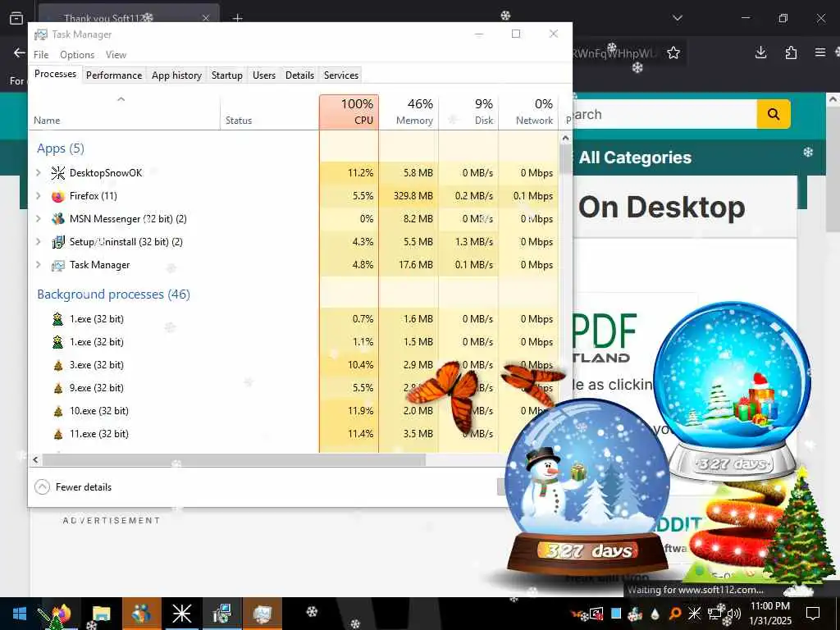Select 3.exe tree icon
The height and width of the screenshot is (630, 840).
58,365
